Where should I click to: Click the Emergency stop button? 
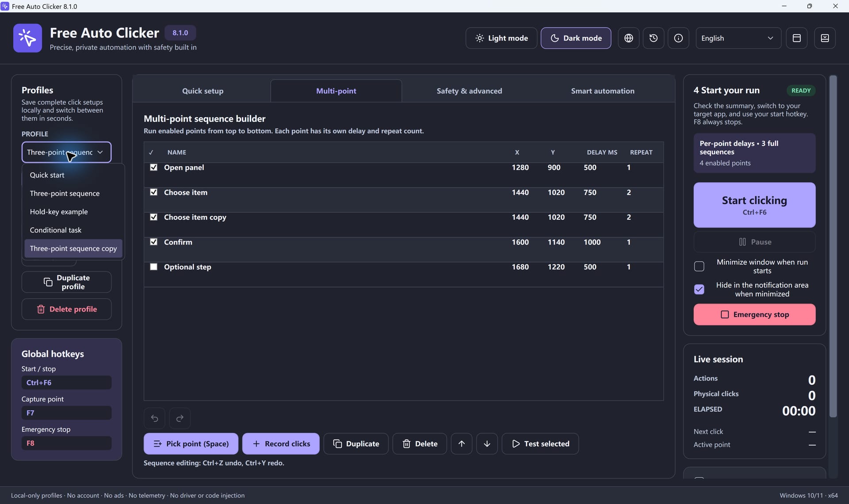coord(754,314)
